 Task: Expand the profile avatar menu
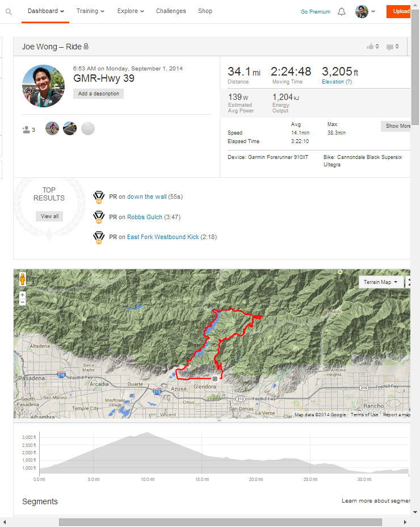pos(365,11)
